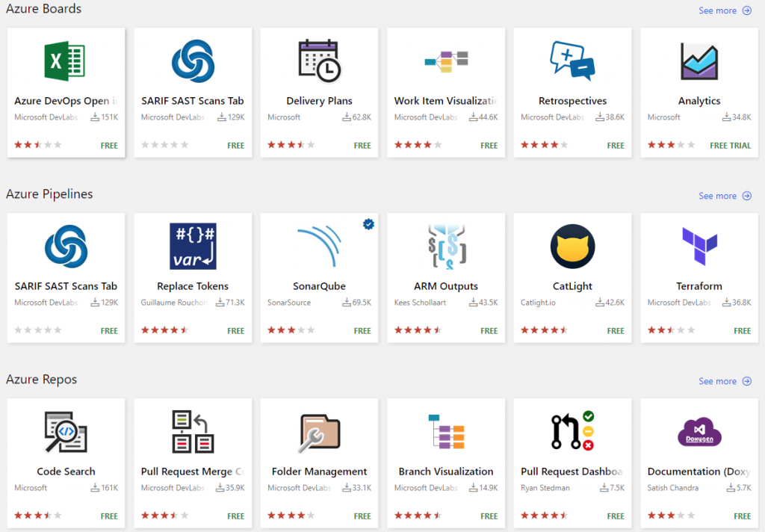This screenshot has height=532, width=765.
Task: Click the Pull Request Dashboard icon
Action: click(x=573, y=431)
